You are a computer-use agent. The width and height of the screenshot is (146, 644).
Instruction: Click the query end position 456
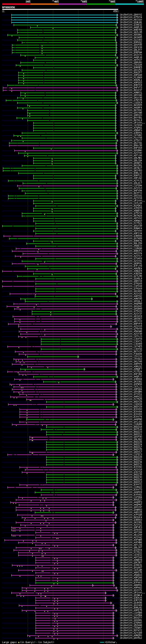pos(115,11)
